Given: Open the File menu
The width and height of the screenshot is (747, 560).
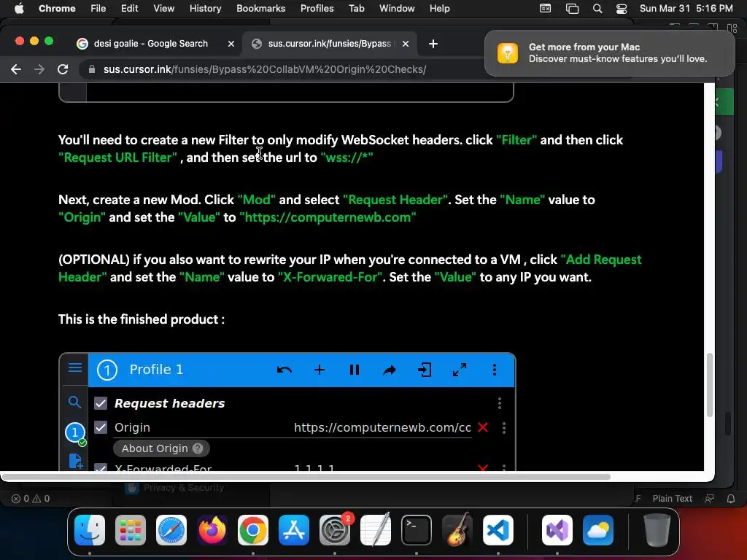Looking at the screenshot, I should pyautogui.click(x=98, y=9).
